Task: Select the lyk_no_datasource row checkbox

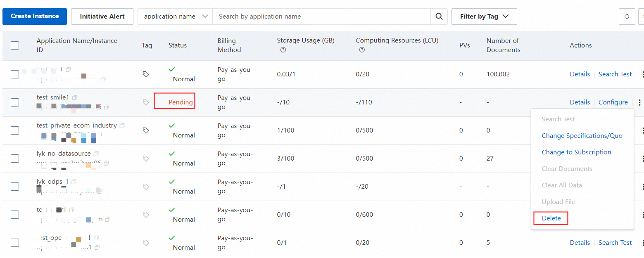Action: point(15,159)
